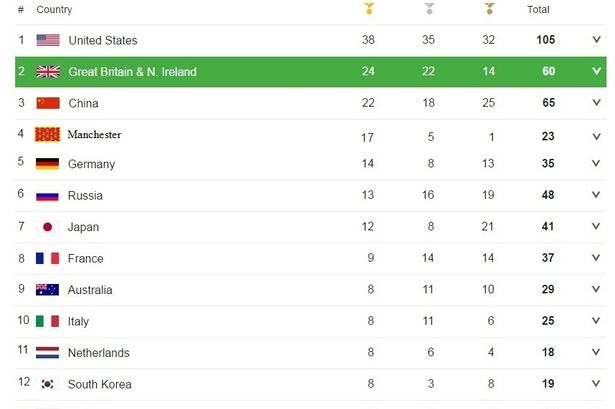Screen dimensions: 615x409
Task: Expand the China row details
Action: tap(596, 103)
